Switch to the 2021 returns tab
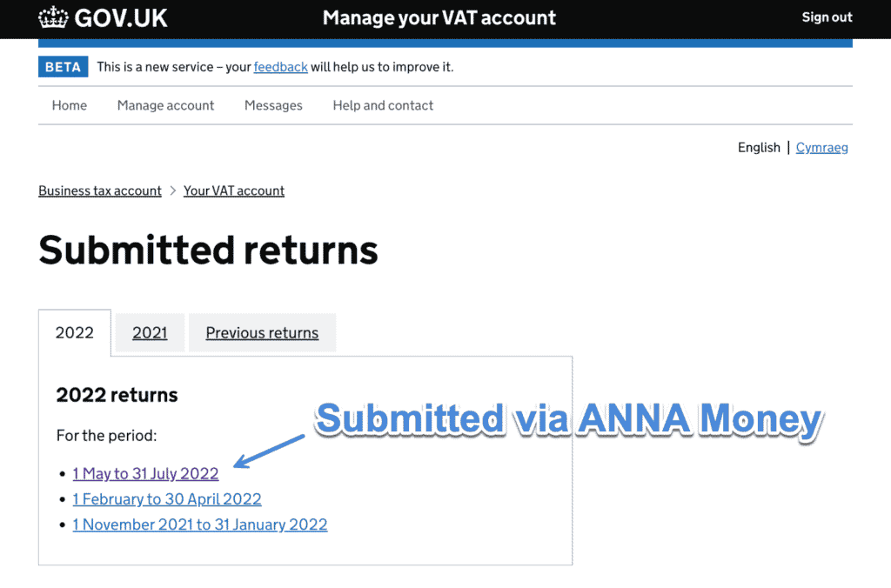This screenshot has width=891, height=588. coord(150,333)
